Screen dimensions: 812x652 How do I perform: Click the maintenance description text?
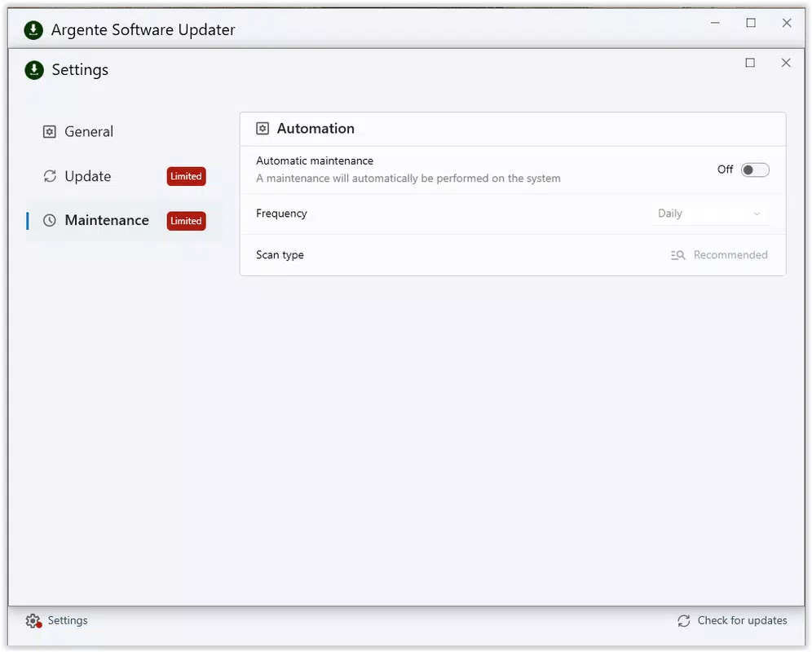408,178
